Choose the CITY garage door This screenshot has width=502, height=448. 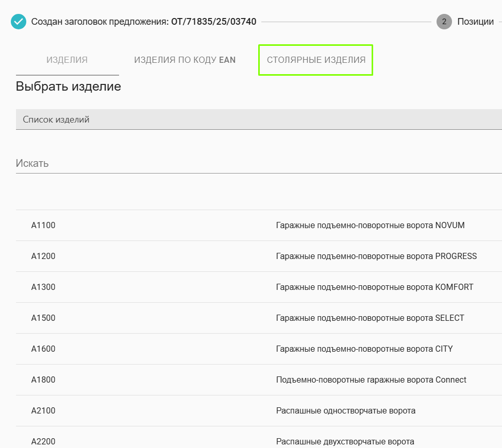364,349
